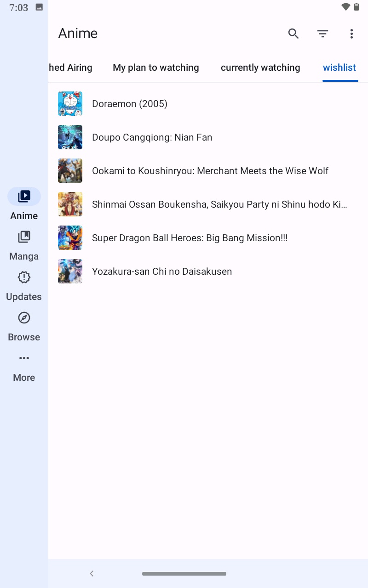Select the wishlist tab
Screen dimensions: 368x588
[x=339, y=68]
